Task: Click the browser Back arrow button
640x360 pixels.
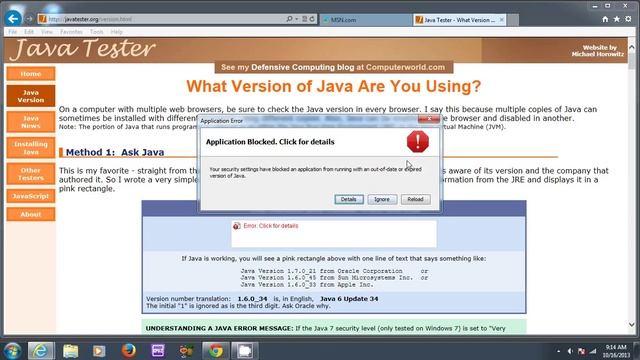Action: point(13,18)
